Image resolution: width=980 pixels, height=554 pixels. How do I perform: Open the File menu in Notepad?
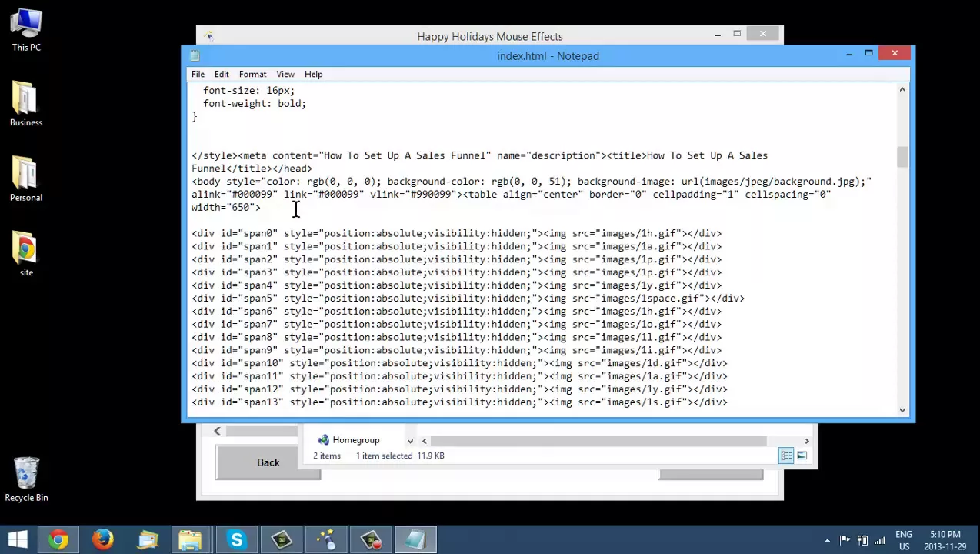coord(198,74)
